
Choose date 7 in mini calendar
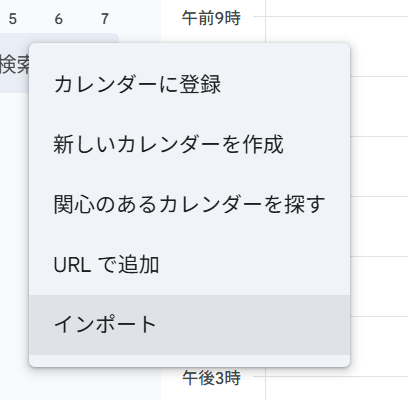105,19
